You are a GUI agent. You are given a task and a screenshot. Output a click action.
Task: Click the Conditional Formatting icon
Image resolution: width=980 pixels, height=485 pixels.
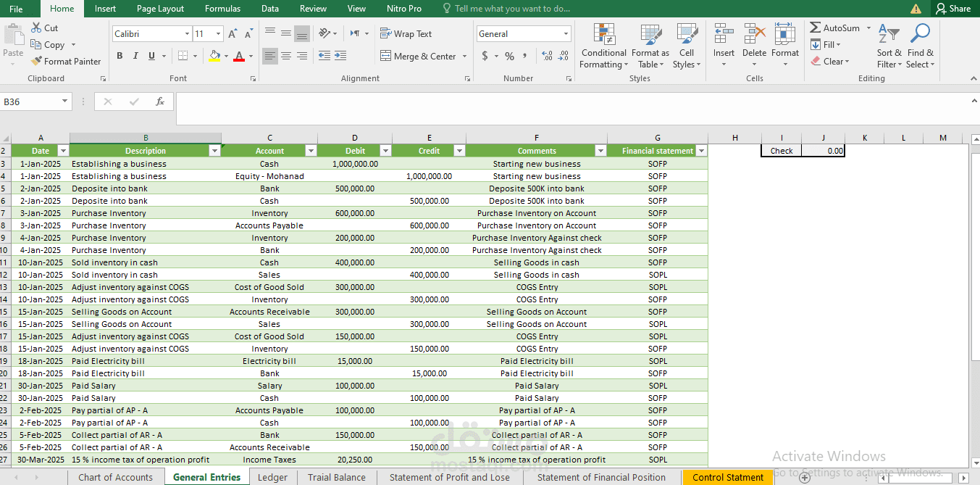coord(604,34)
